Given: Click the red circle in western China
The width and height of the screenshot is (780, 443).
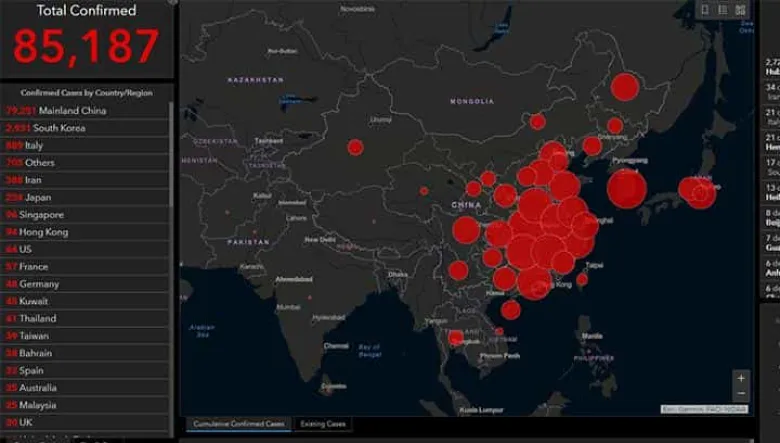Looking at the screenshot, I should (x=355, y=147).
